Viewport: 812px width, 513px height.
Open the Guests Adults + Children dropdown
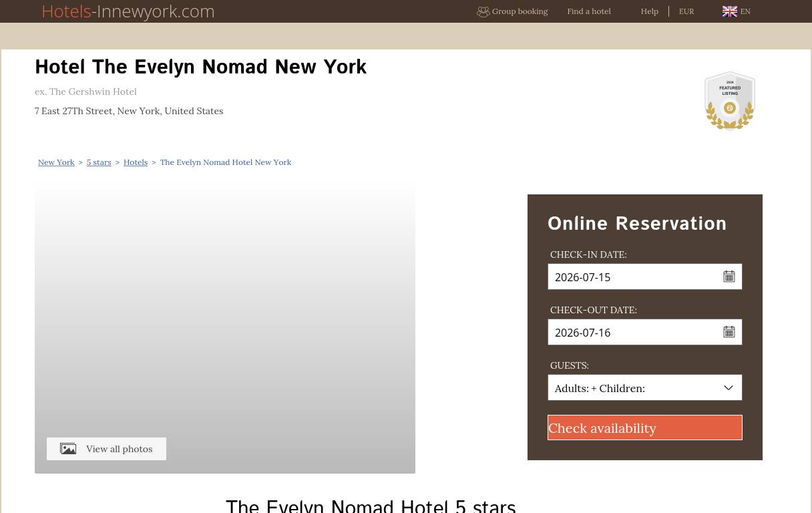(x=644, y=387)
